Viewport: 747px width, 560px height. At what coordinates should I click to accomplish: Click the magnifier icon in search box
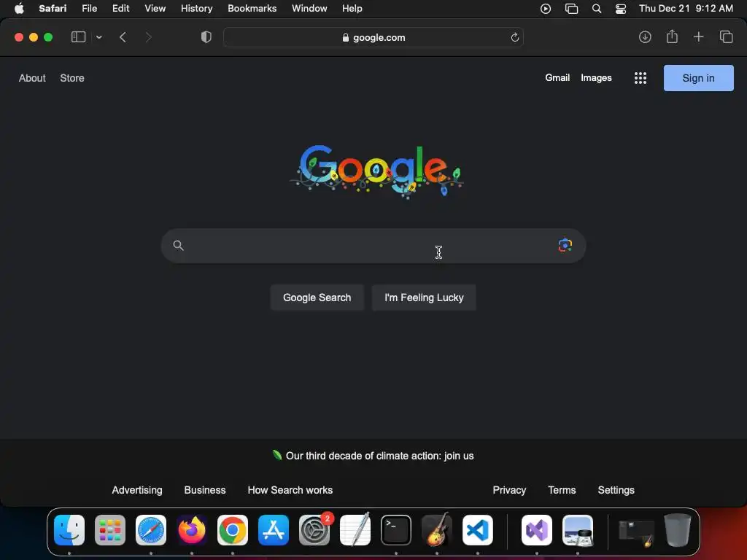[178, 245]
